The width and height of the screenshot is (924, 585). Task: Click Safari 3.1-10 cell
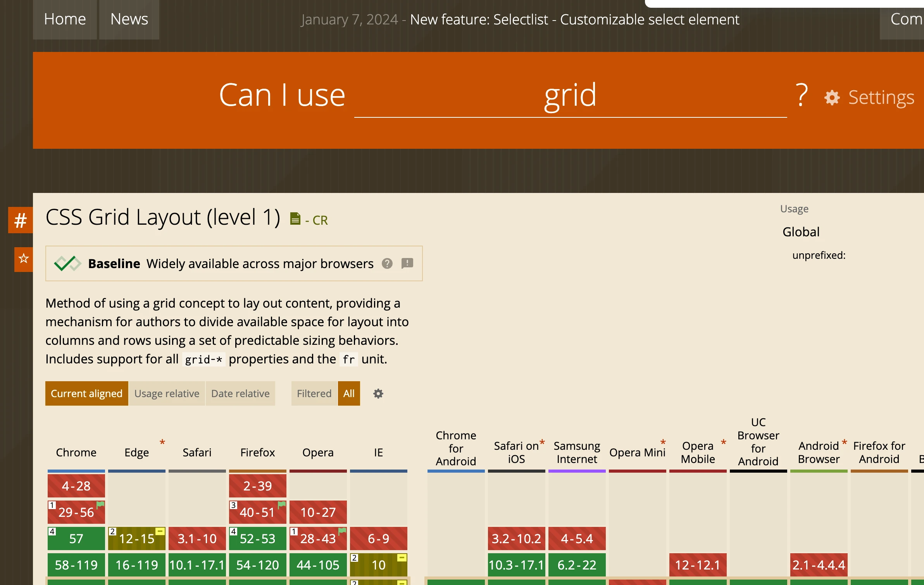(x=197, y=539)
